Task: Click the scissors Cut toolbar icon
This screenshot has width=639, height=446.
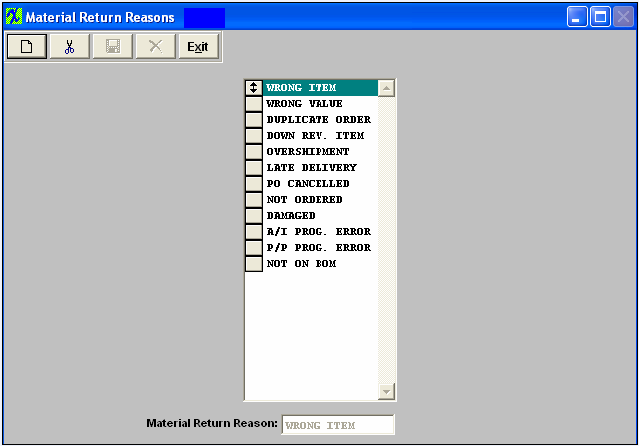Action: click(x=70, y=46)
